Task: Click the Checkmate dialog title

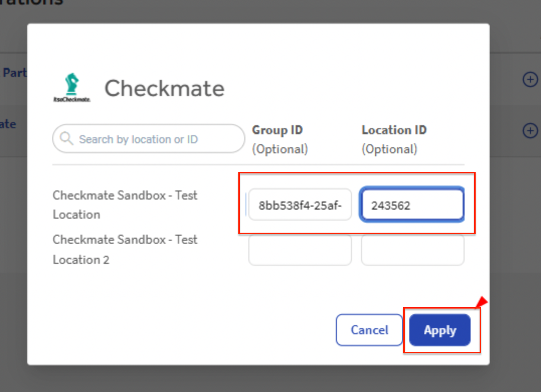Action: tap(164, 88)
